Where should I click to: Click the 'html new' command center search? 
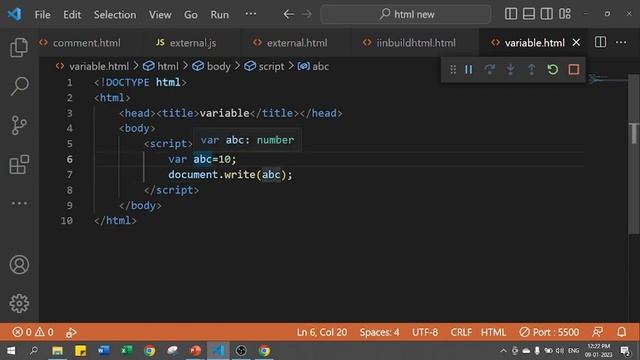tap(406, 14)
